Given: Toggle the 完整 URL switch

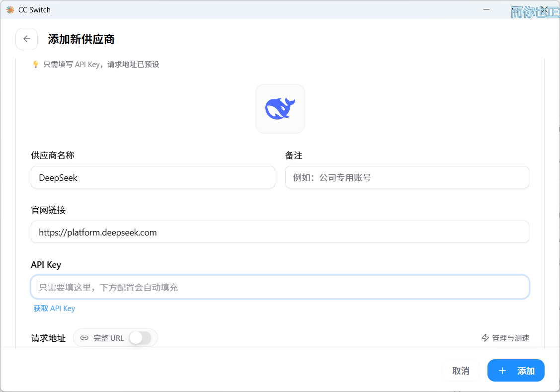Looking at the screenshot, I should click(140, 338).
